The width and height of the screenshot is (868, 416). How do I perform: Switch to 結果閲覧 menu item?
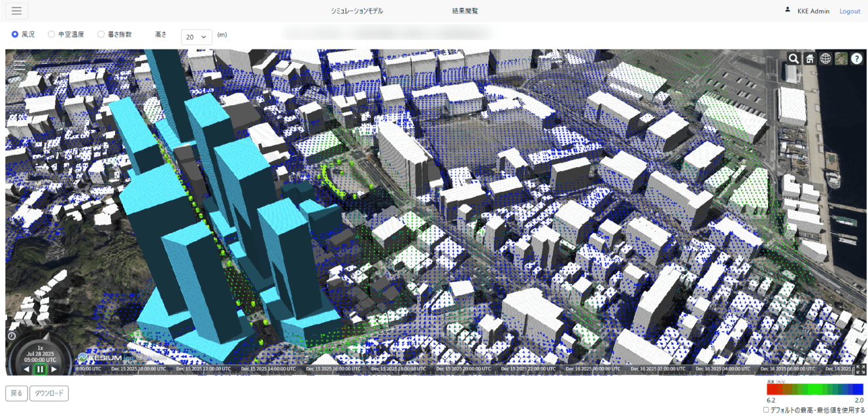465,11
